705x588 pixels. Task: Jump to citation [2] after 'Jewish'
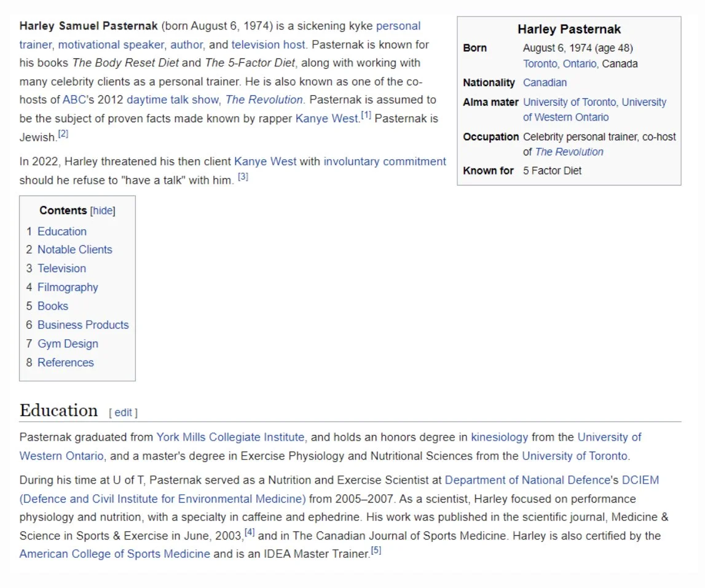click(63, 134)
